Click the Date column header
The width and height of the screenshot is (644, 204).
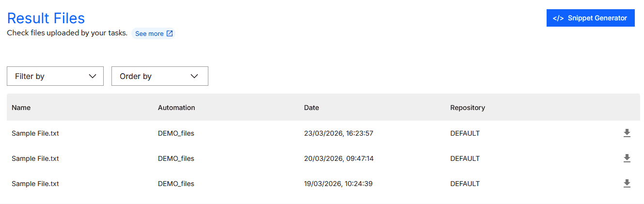tap(312, 108)
